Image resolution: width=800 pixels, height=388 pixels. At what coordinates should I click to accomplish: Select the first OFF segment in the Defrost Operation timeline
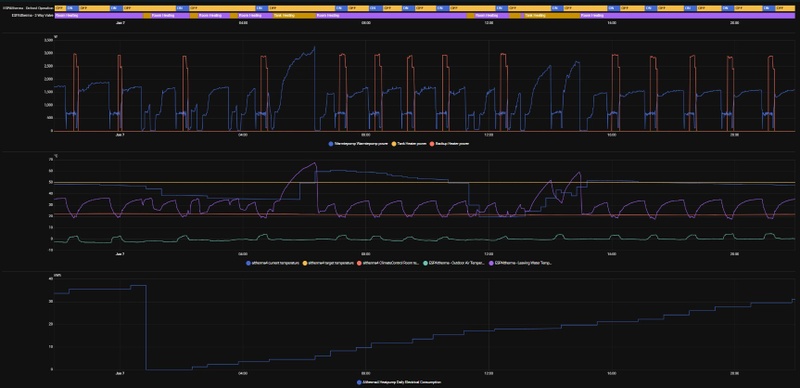(x=60, y=8)
